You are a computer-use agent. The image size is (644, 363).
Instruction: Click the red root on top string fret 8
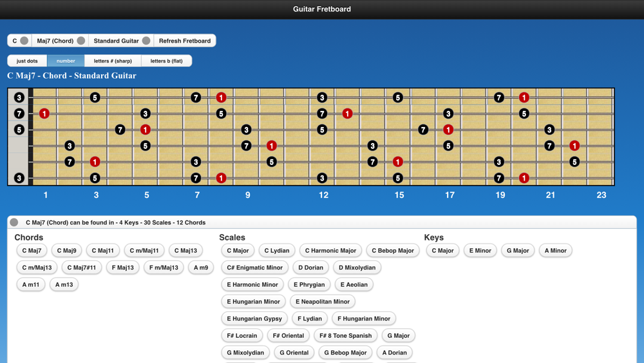[x=221, y=97]
